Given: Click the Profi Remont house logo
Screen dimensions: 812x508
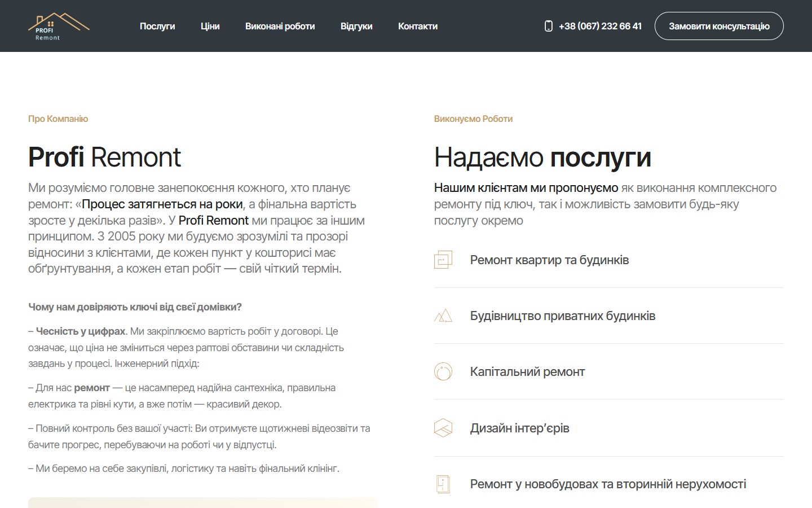Looking at the screenshot, I should (x=59, y=27).
